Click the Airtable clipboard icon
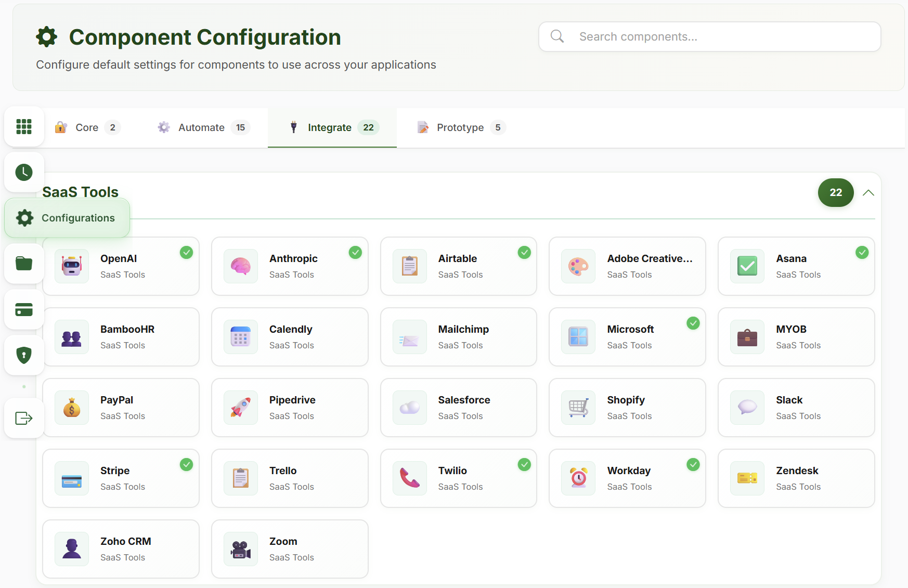Image resolution: width=908 pixels, height=588 pixels. point(410,266)
